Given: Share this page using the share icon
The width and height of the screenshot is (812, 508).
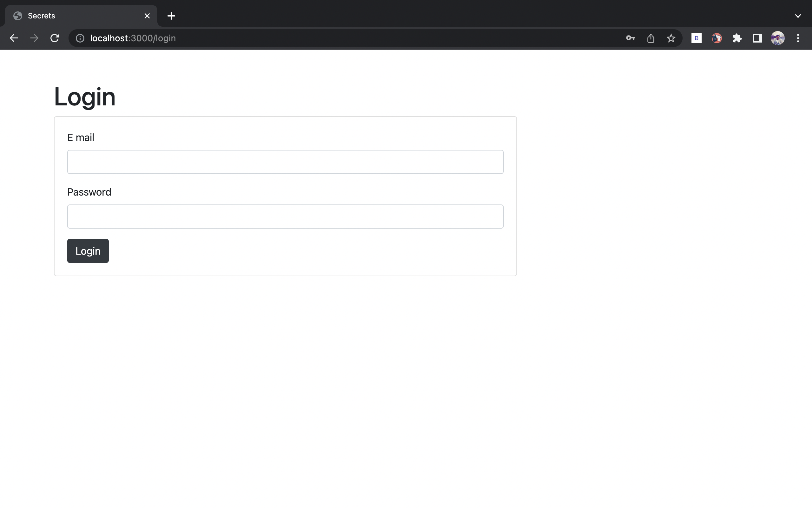Looking at the screenshot, I should pyautogui.click(x=651, y=38).
